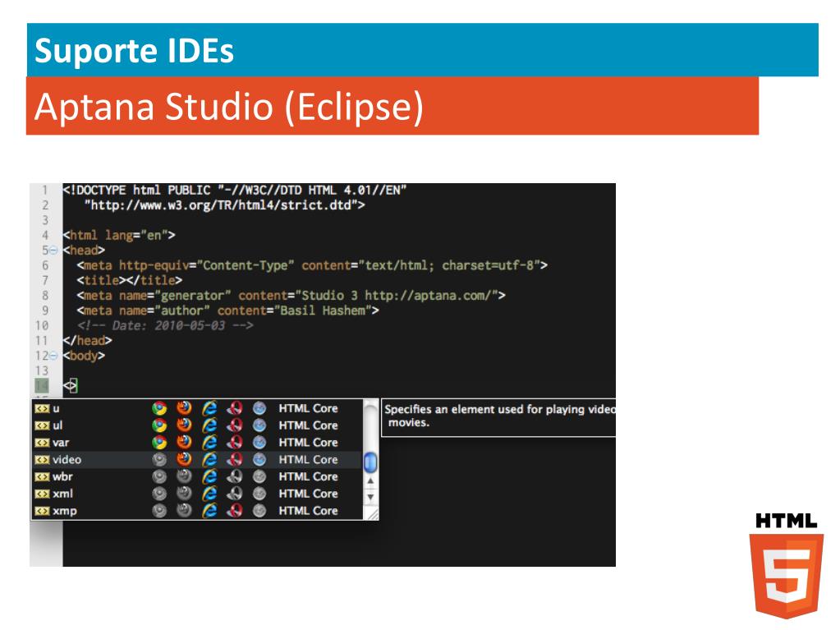The height and width of the screenshot is (630, 840).
Task: Select the 'xml' autocomplete suggestion
Action: [x=197, y=494]
